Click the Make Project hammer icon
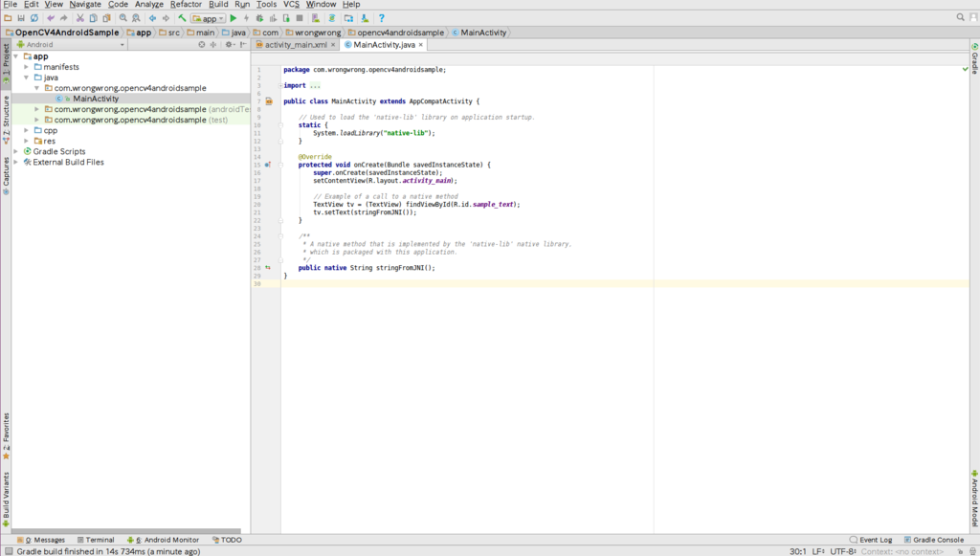 182,18
